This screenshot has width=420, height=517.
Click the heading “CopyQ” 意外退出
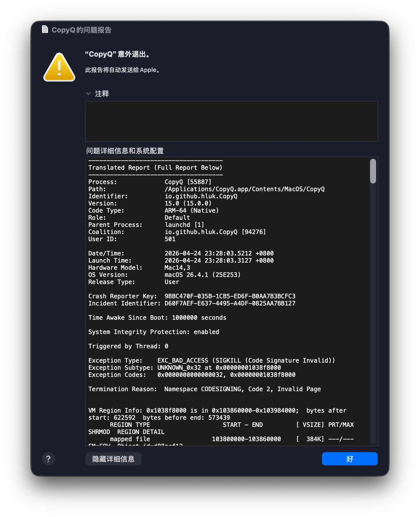click(x=118, y=54)
